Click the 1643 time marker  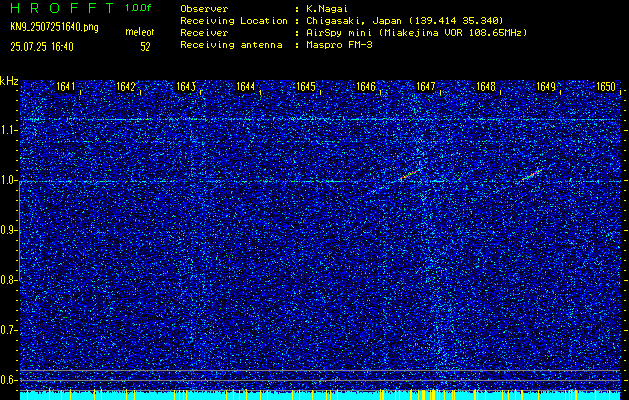186,86
